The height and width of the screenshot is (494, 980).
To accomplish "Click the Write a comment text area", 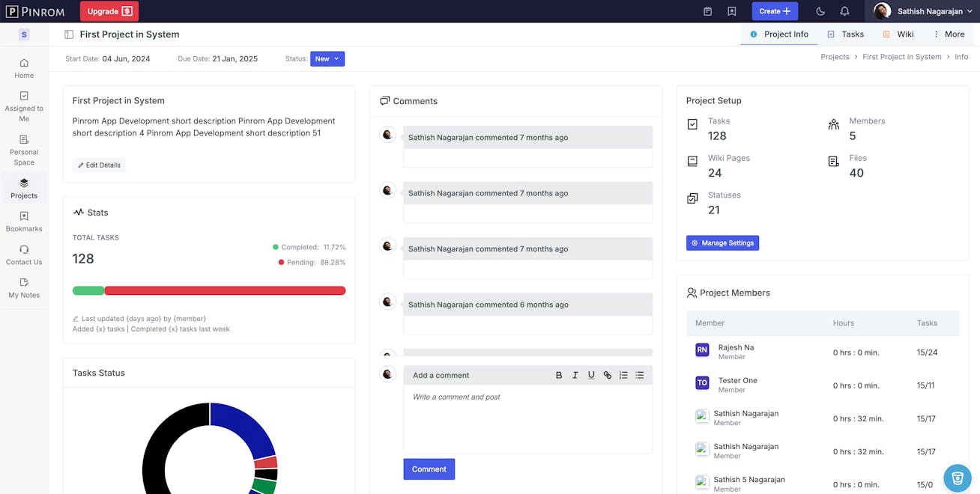I will (x=527, y=419).
